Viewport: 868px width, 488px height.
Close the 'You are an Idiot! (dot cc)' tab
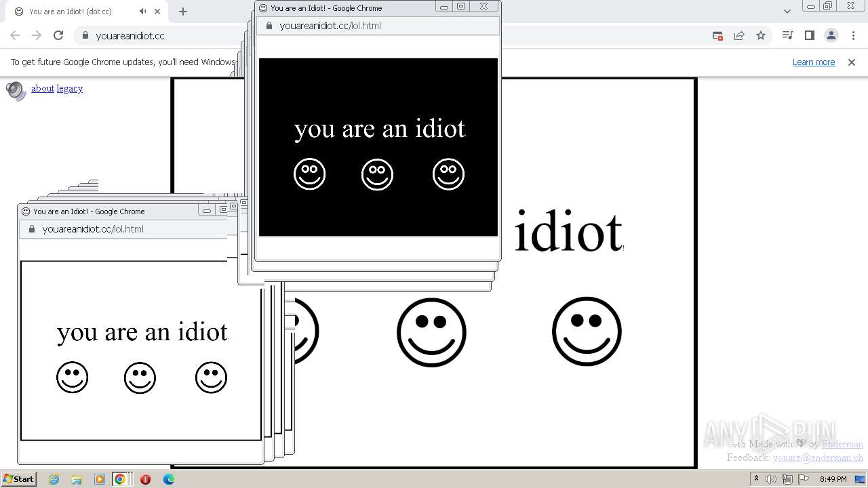[x=158, y=12]
